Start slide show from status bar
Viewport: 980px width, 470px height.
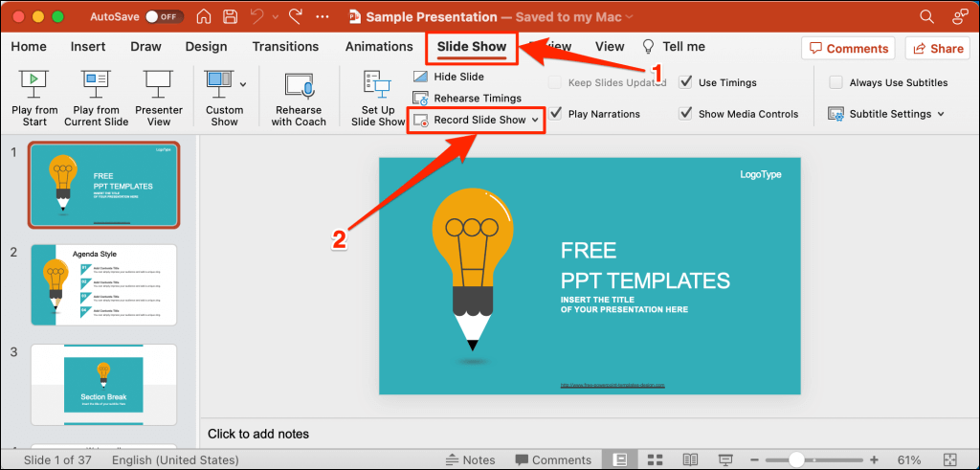point(725,460)
